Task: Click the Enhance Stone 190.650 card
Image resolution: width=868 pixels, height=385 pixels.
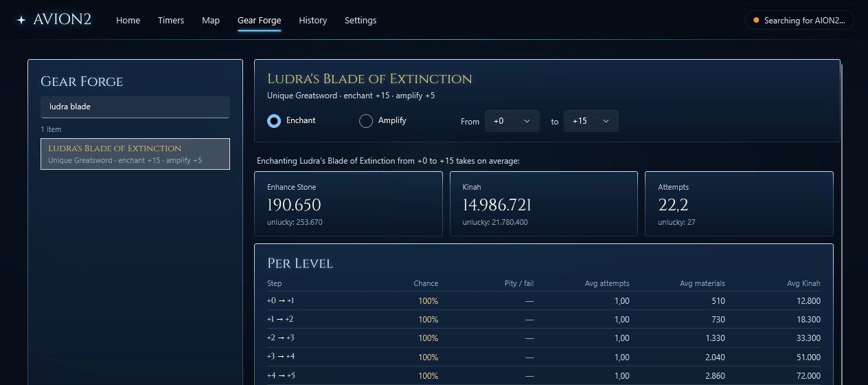Action: [349, 204]
